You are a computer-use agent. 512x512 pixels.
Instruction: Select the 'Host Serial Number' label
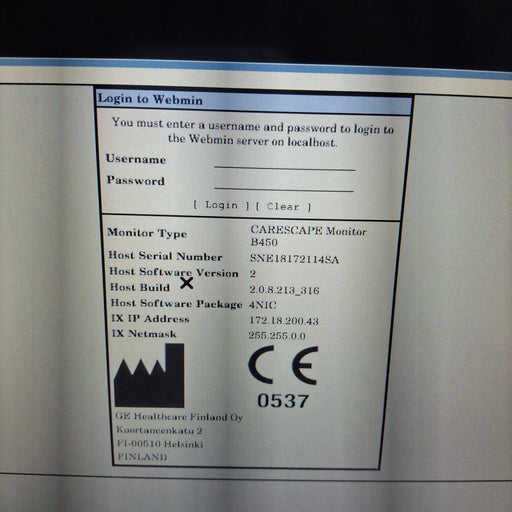tap(165, 256)
